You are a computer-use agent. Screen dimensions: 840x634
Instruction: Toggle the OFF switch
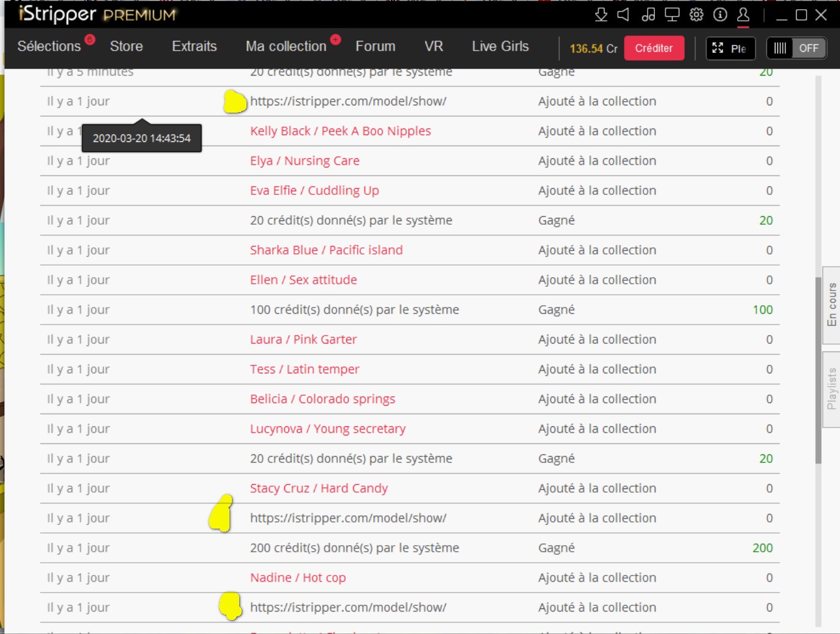[x=796, y=48]
